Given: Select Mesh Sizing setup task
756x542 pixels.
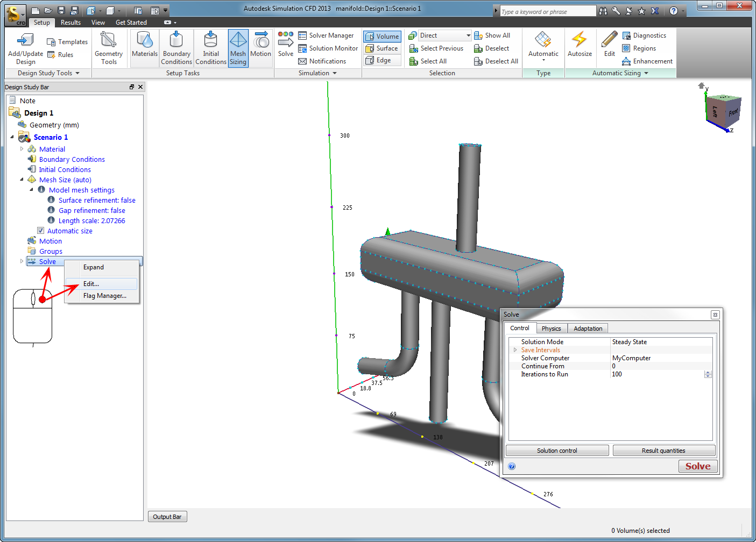Looking at the screenshot, I should (x=238, y=48).
